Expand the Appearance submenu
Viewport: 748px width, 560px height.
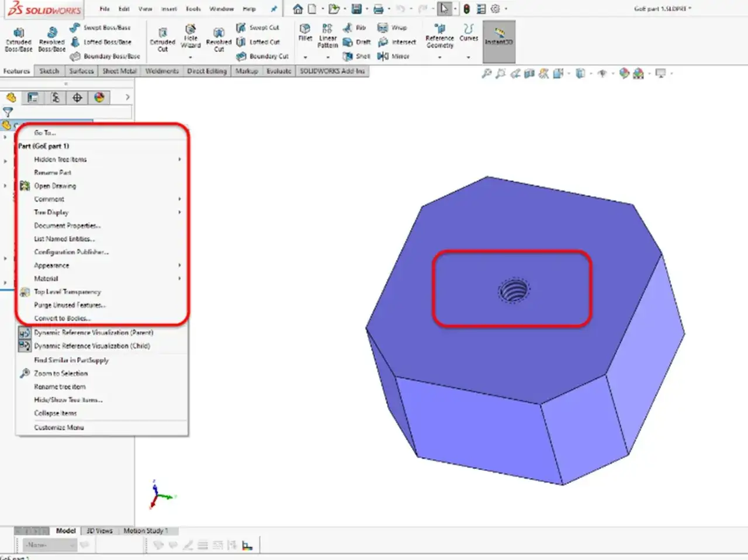tap(179, 265)
